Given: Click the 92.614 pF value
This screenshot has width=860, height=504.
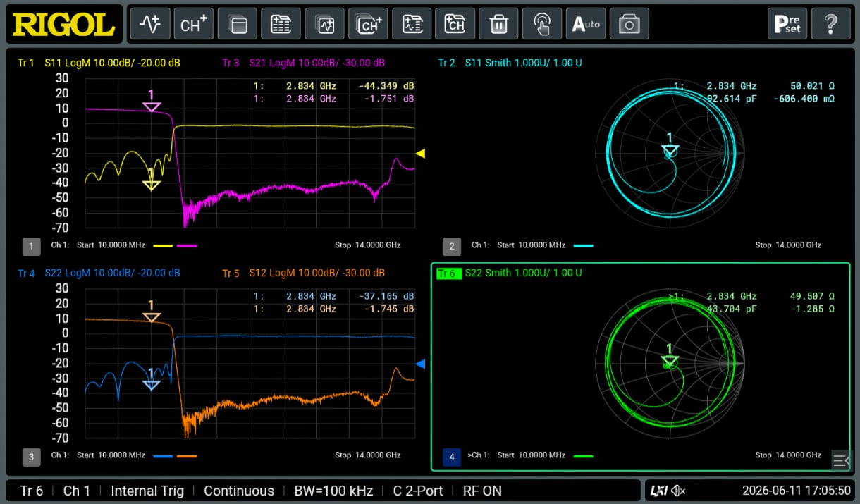Looking at the screenshot, I should coord(731,99).
